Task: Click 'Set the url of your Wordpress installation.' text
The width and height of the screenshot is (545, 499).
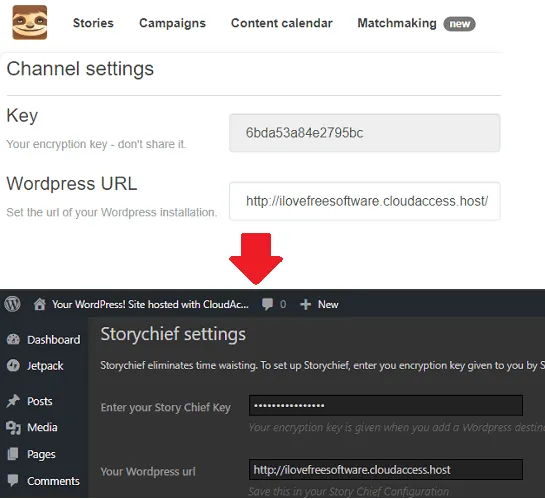Action: [112, 212]
